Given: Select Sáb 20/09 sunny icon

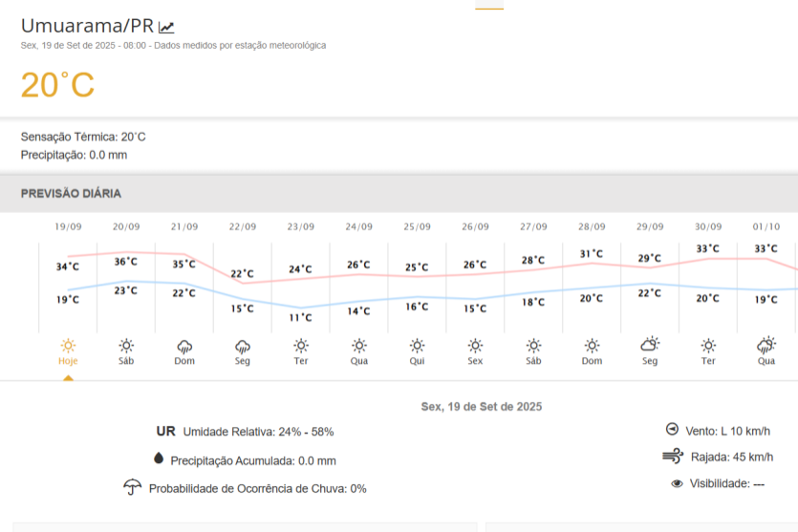Looking at the screenshot, I should pos(126,345).
